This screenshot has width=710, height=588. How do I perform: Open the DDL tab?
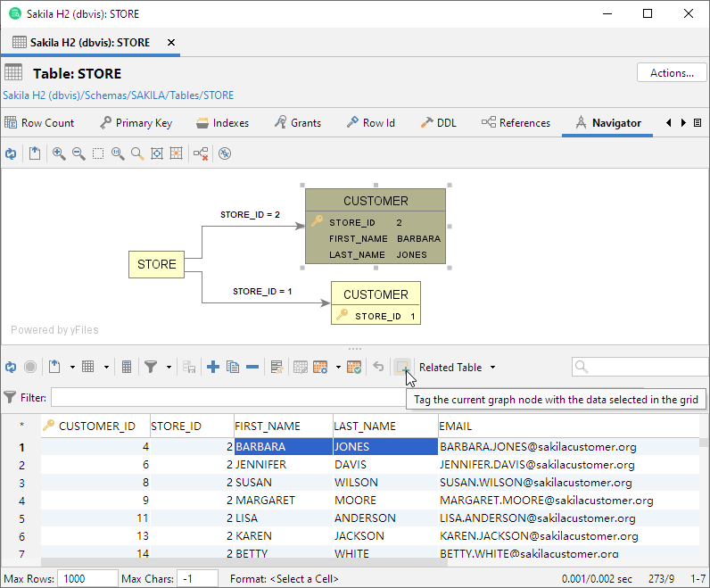(x=438, y=123)
